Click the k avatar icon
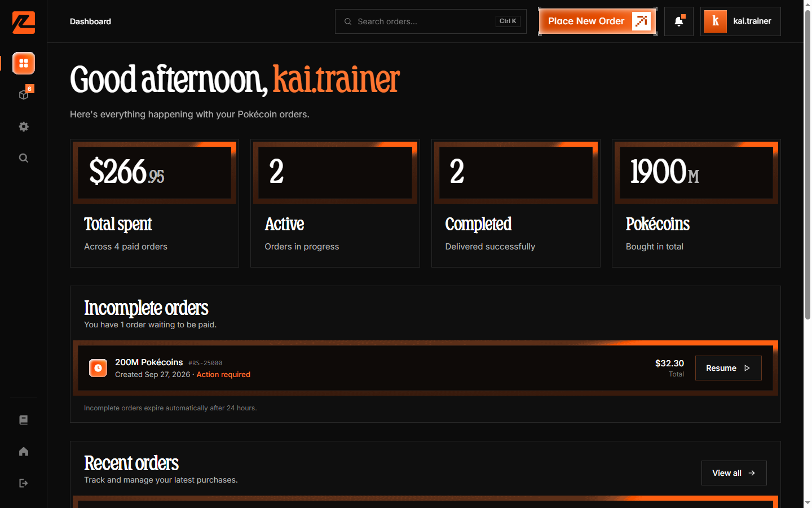This screenshot has width=812, height=508. (716, 21)
